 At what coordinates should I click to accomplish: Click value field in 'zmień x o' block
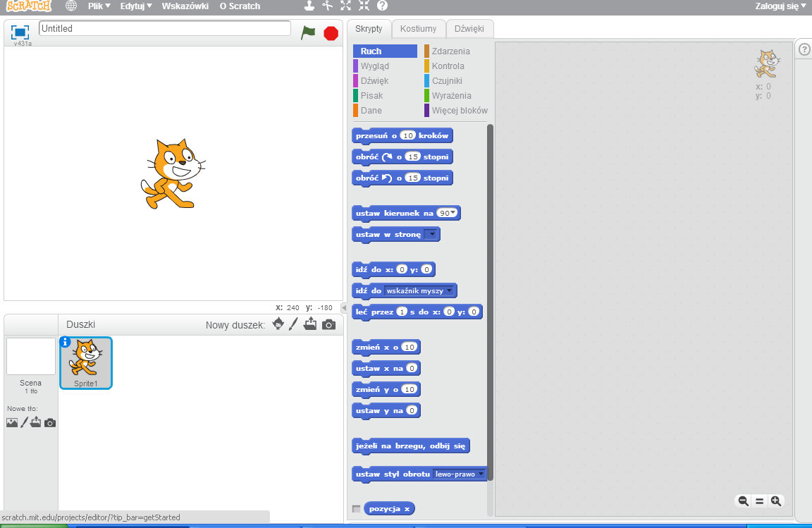click(x=409, y=347)
